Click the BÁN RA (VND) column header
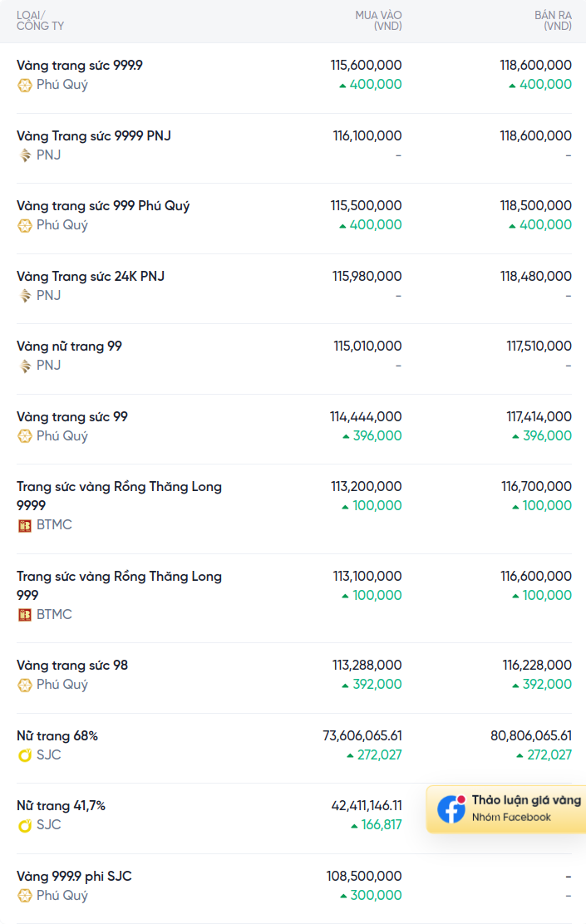 pyautogui.click(x=553, y=21)
